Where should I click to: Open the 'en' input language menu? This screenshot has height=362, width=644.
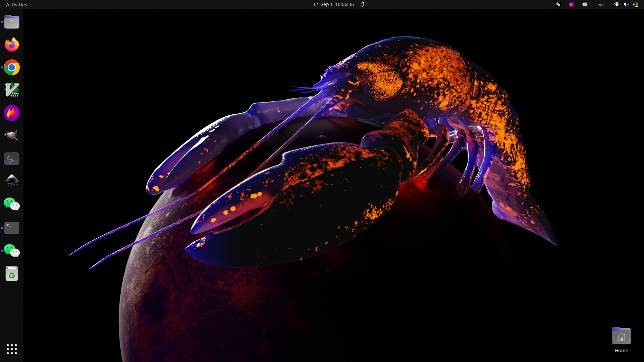click(x=600, y=5)
